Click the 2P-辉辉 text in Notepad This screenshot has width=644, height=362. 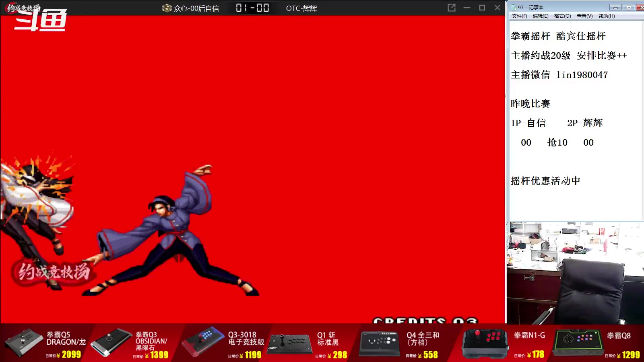click(x=585, y=123)
